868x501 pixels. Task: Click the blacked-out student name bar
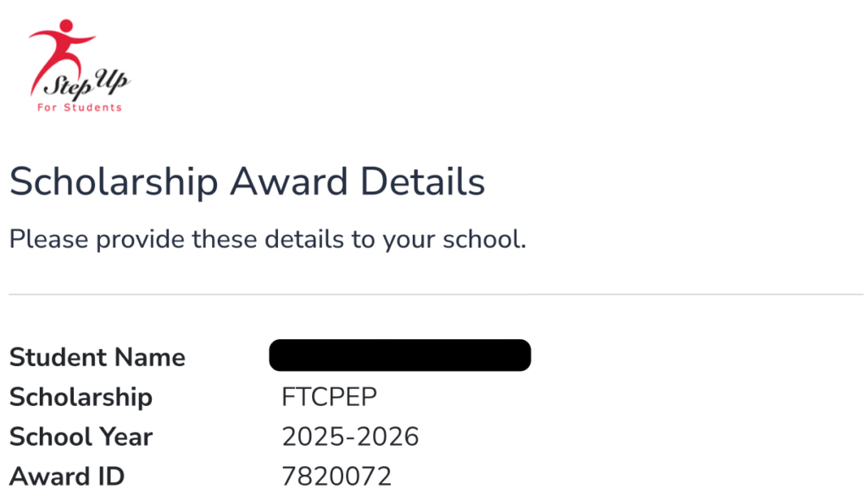pos(400,355)
